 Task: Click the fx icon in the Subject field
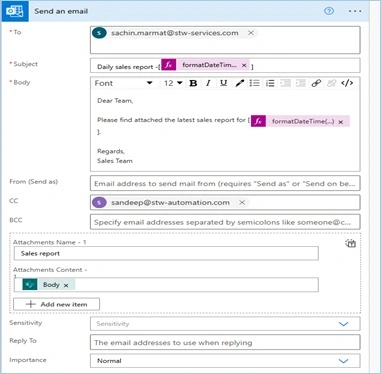coord(169,65)
